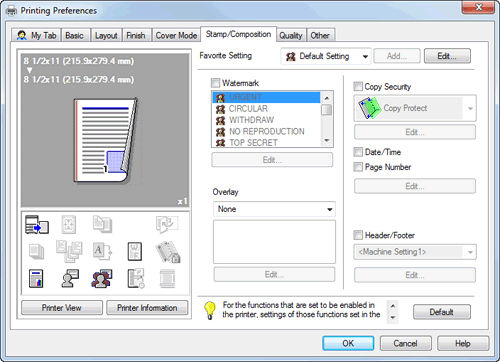Click the printer icon in the title bar

tap(11, 11)
